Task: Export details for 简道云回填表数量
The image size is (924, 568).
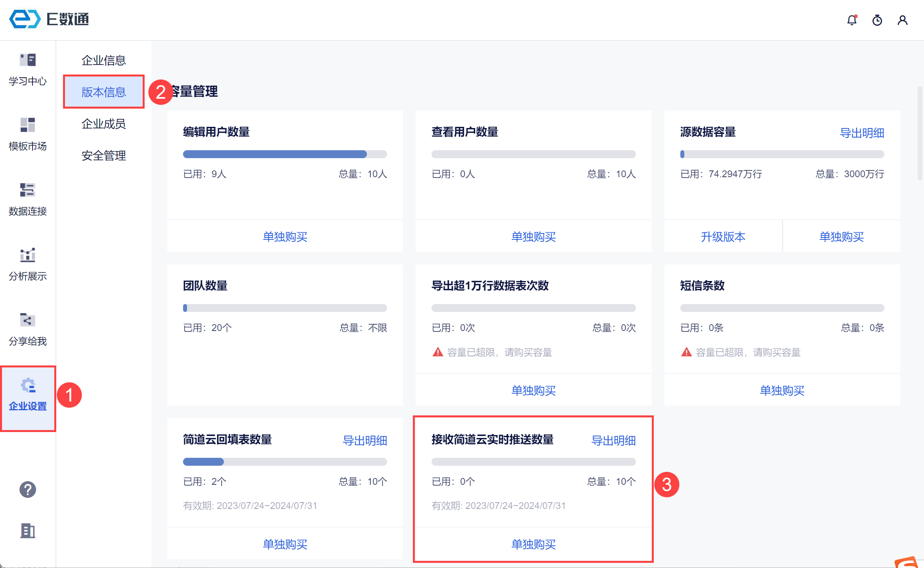Action: tap(365, 440)
